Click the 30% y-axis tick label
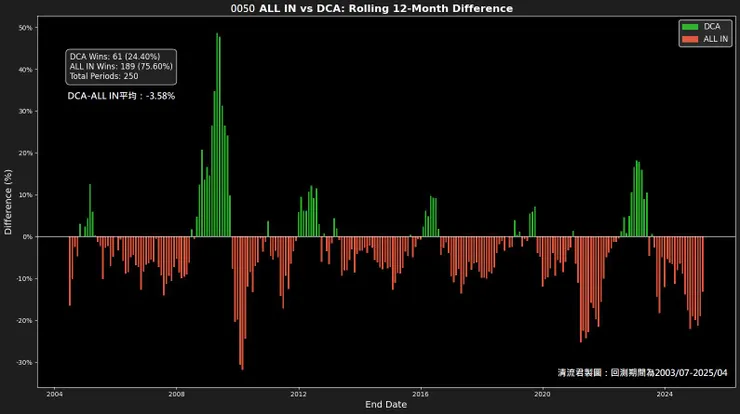Viewport: 740px width, 414px height. click(26, 111)
